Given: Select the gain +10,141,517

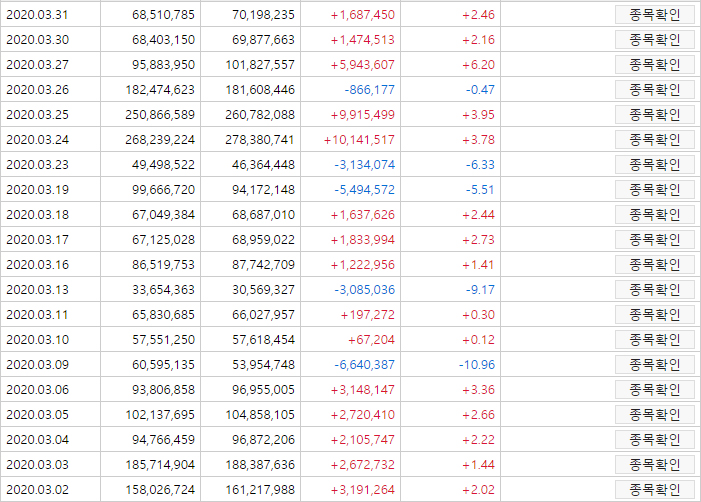Looking at the screenshot, I should 359,140.
